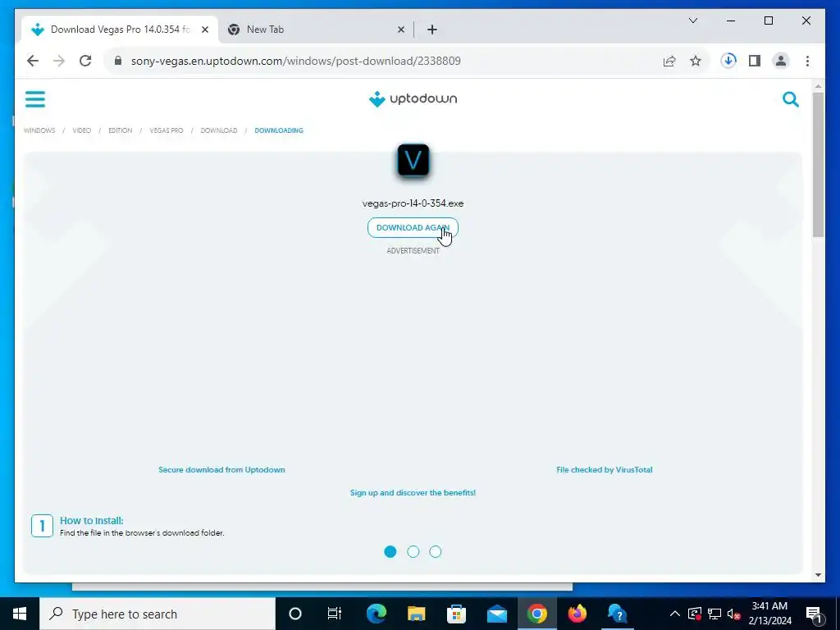Viewport: 840px width, 630px height.
Task: Click DOWNLOADING breadcrumb text
Action: [x=279, y=130]
